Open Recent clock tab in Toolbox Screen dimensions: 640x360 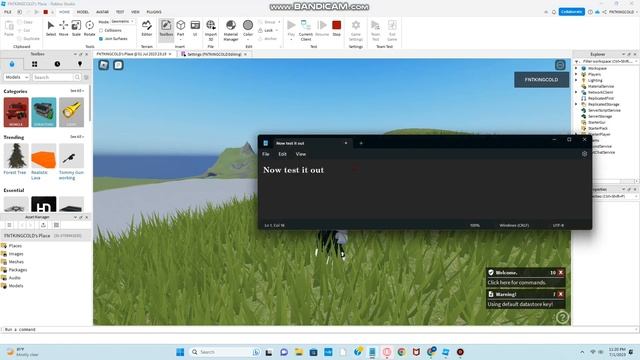click(57, 64)
